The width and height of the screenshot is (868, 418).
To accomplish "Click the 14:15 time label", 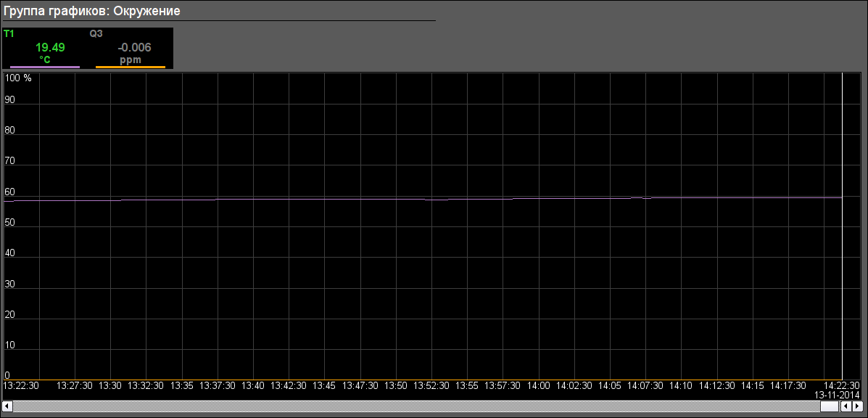I will click(x=753, y=385).
